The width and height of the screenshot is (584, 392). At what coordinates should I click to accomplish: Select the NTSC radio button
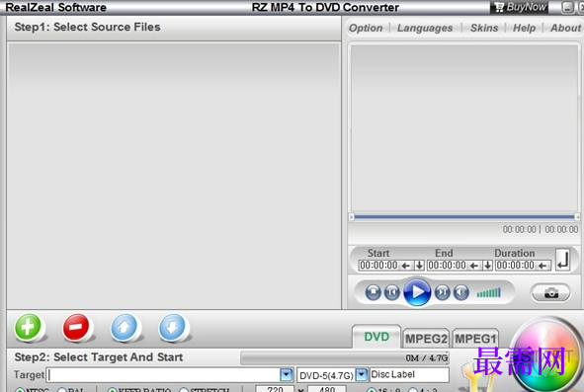coord(20,389)
